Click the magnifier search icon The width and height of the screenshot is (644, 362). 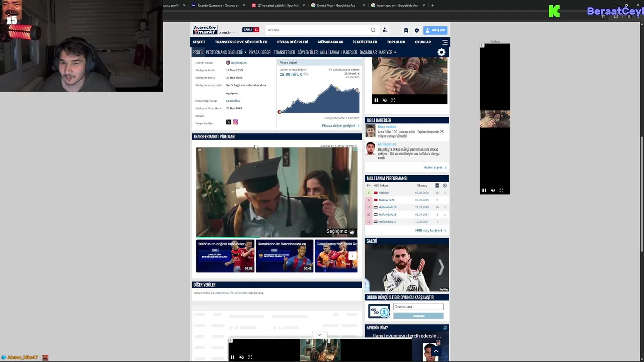coord(373,30)
